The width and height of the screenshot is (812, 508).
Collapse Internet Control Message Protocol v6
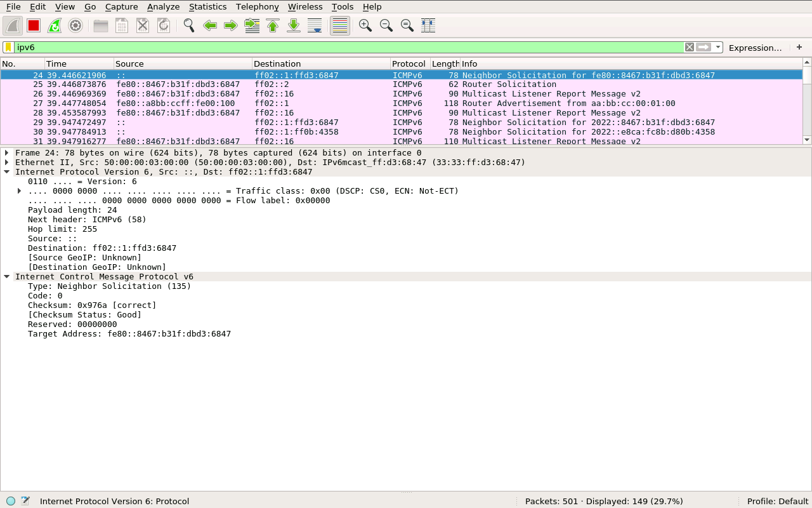tap(7, 277)
